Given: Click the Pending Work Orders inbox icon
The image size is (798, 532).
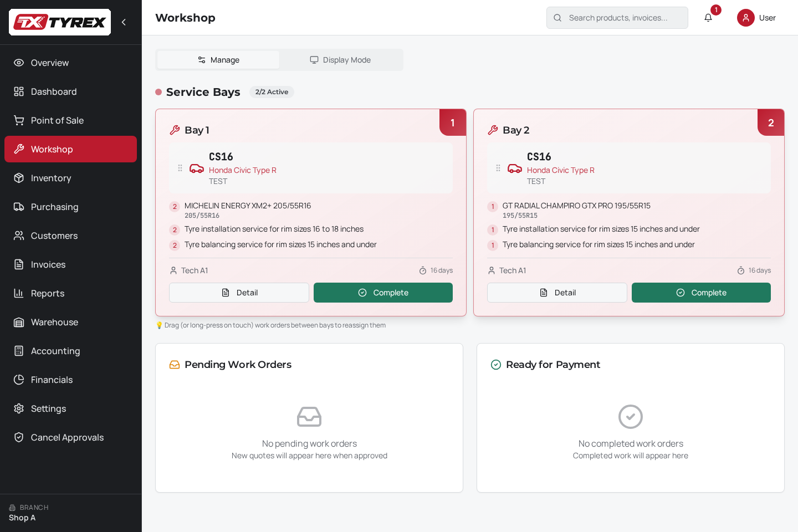Looking at the screenshot, I should click(x=175, y=365).
